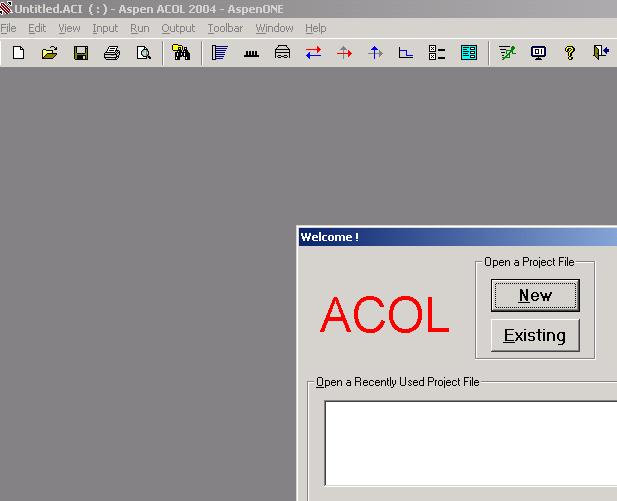
Task: Open a file with the folder icon
Action: click(50, 52)
